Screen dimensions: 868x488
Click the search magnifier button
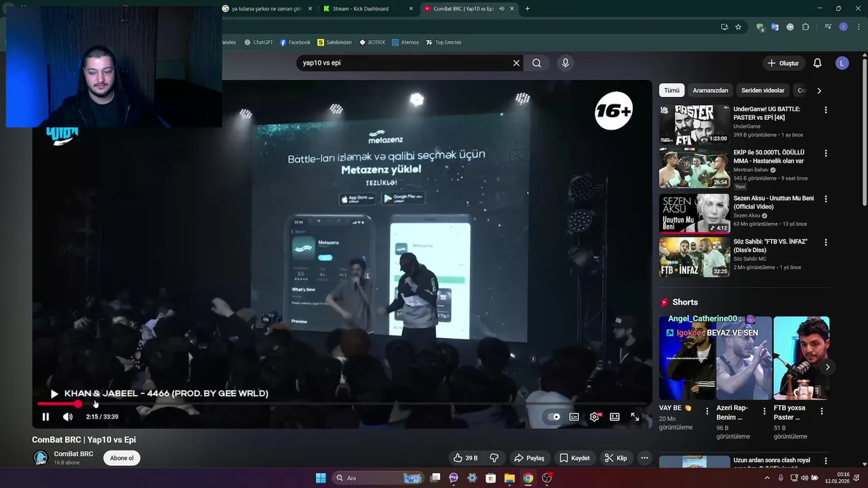pos(536,63)
